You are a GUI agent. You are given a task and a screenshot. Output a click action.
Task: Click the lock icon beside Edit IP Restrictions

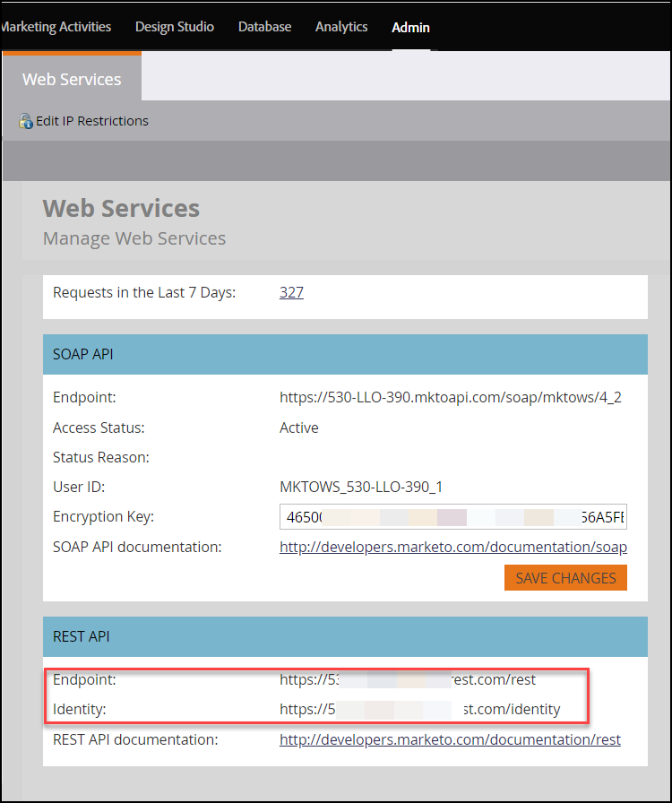pyautogui.click(x=25, y=121)
